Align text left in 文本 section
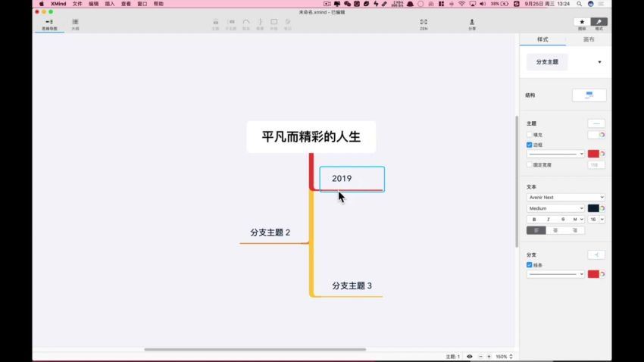 [536, 230]
